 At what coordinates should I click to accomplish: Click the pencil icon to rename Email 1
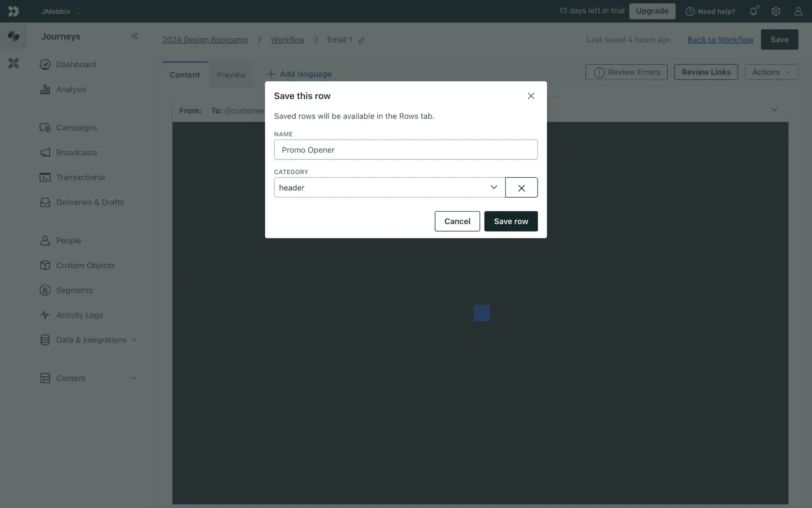point(362,40)
